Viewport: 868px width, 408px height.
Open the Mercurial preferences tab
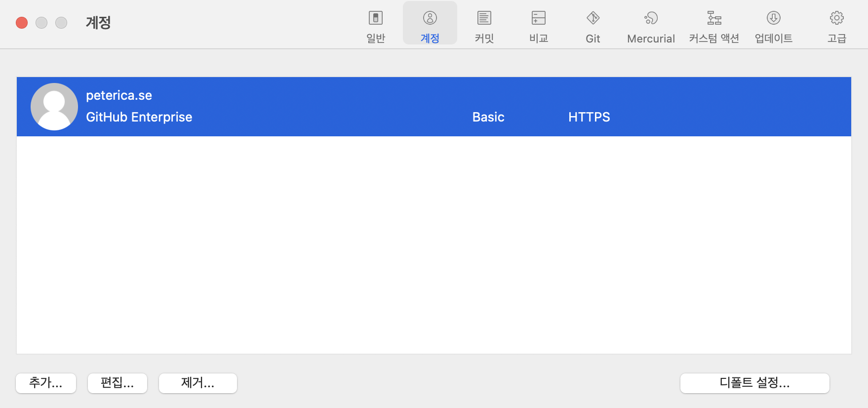click(651, 27)
